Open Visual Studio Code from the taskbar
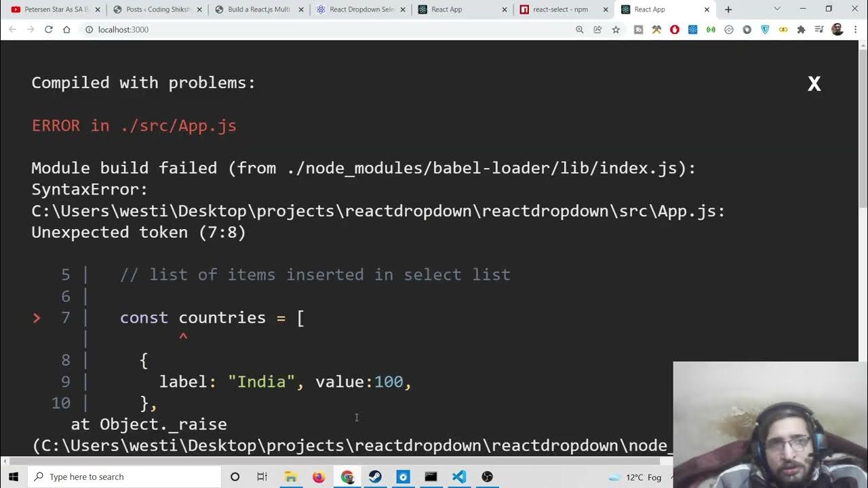 point(459,476)
